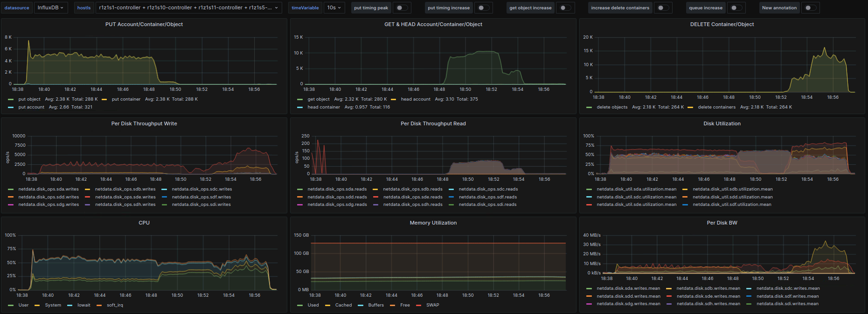Expand the hosts controller selection dropdown
This screenshot has height=314, width=868.
[188, 8]
